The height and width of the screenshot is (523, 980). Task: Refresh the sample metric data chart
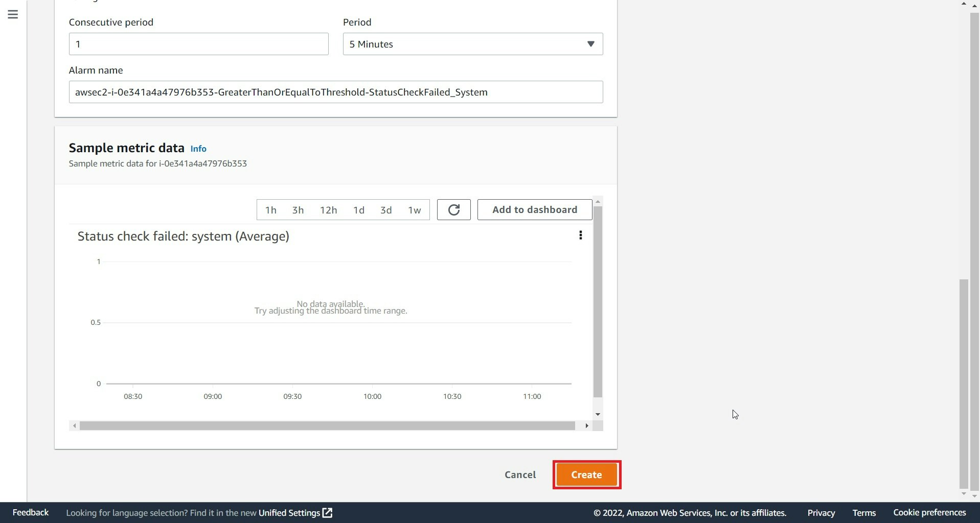pos(453,209)
